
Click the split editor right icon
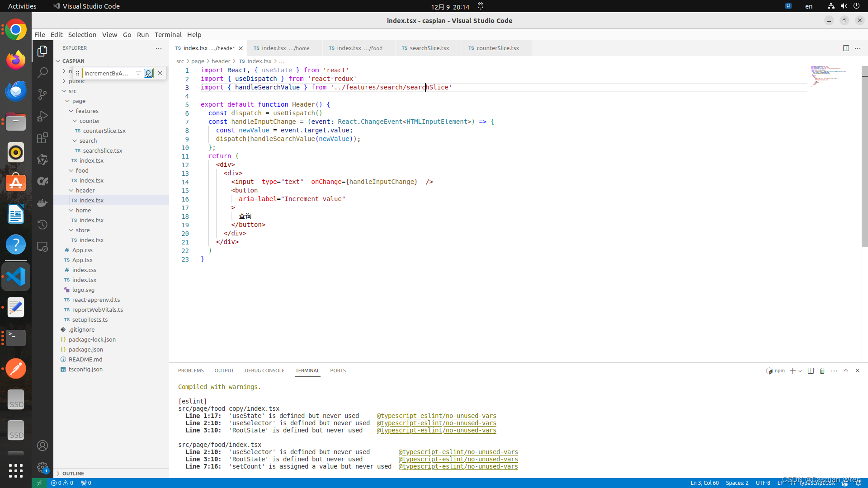pos(846,48)
